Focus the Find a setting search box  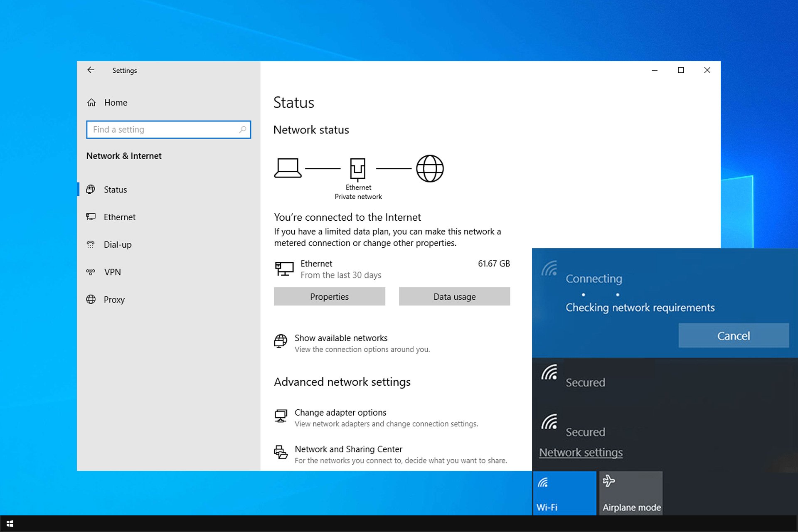pyautogui.click(x=168, y=130)
